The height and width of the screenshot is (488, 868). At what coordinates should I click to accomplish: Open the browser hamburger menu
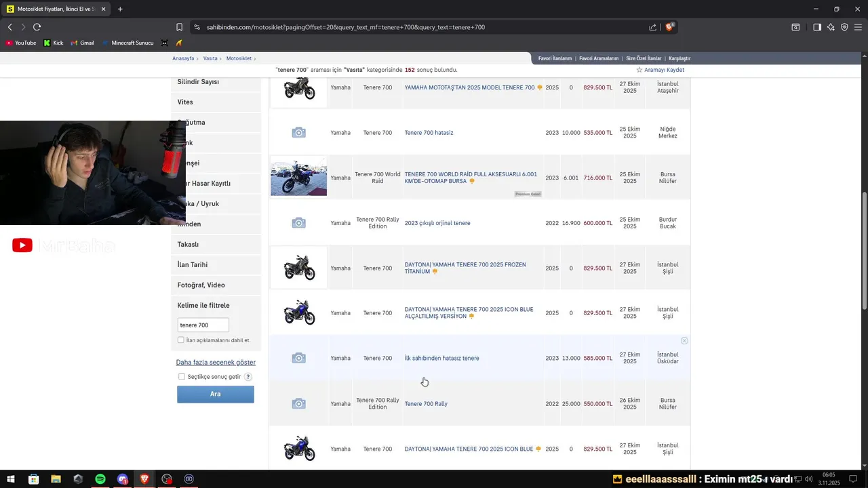tap(858, 27)
